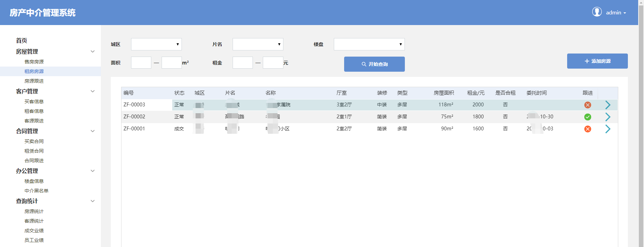Click red X follow-up icon for ZF-00001
The height and width of the screenshot is (247, 644).
(587, 129)
